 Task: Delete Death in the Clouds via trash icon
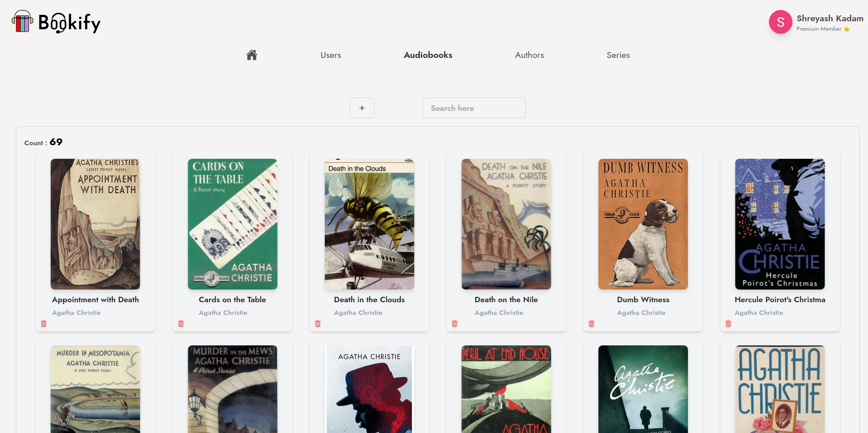[x=318, y=324]
